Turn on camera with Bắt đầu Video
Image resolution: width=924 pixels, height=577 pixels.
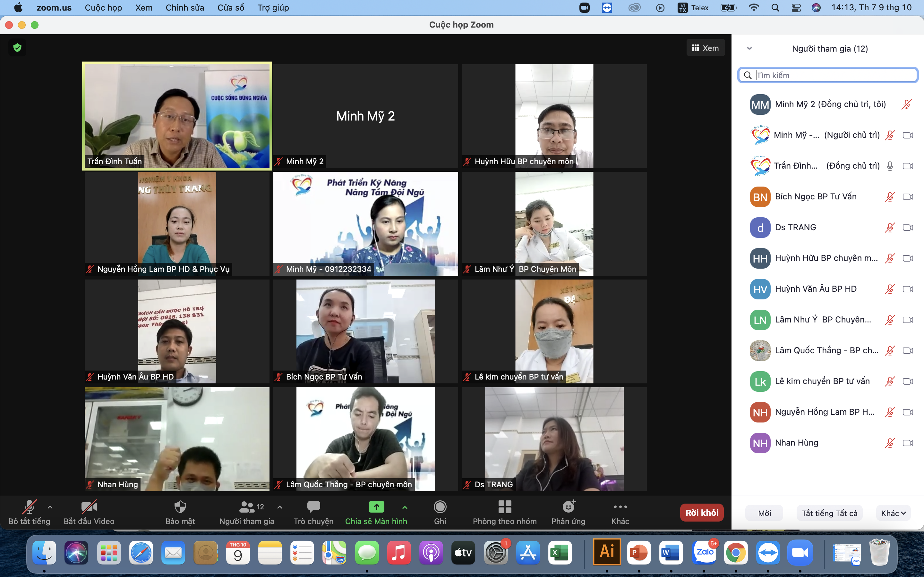pos(89,507)
